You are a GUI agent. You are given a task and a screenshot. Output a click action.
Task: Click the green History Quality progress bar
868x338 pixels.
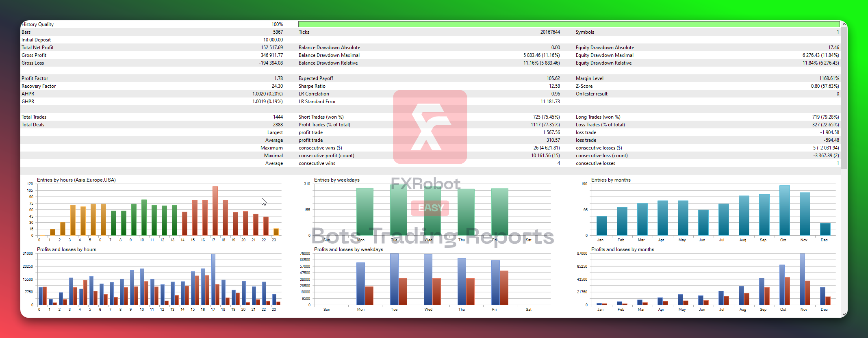(x=569, y=24)
